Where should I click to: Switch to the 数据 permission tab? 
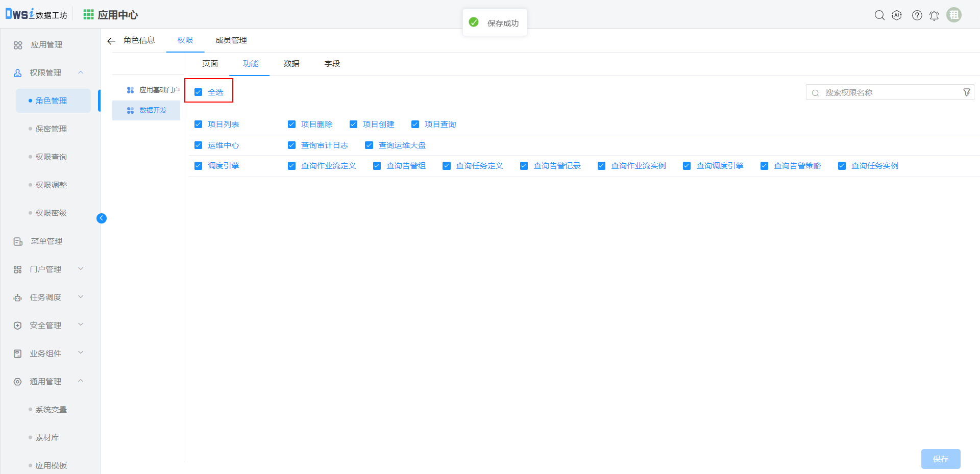point(291,64)
